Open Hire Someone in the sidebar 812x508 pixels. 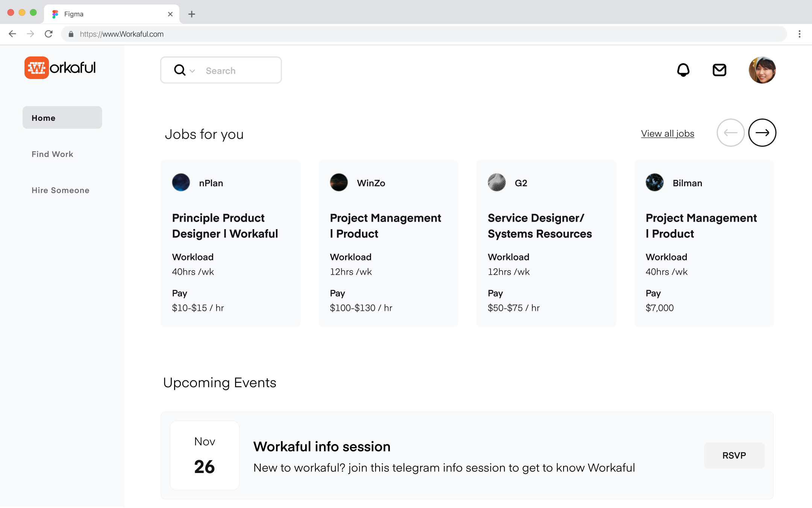pyautogui.click(x=60, y=190)
